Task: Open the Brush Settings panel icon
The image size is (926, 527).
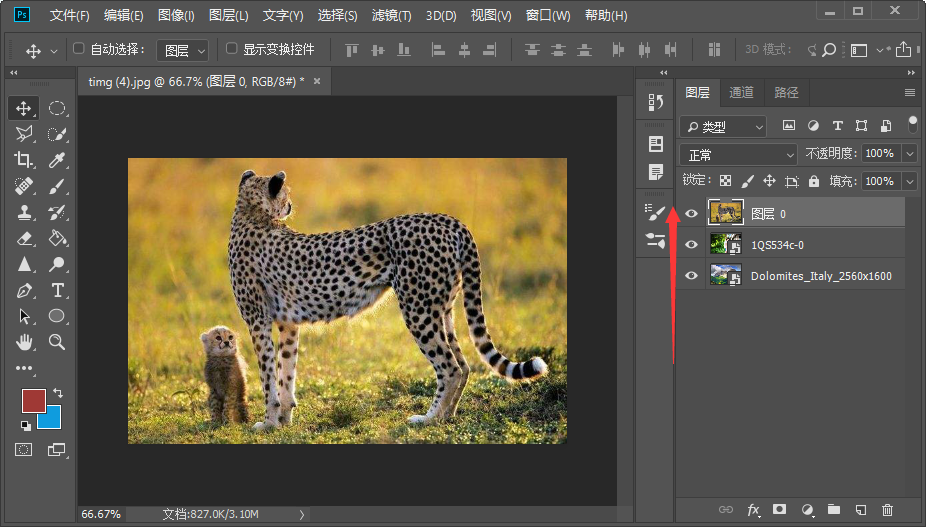Action: (655, 212)
